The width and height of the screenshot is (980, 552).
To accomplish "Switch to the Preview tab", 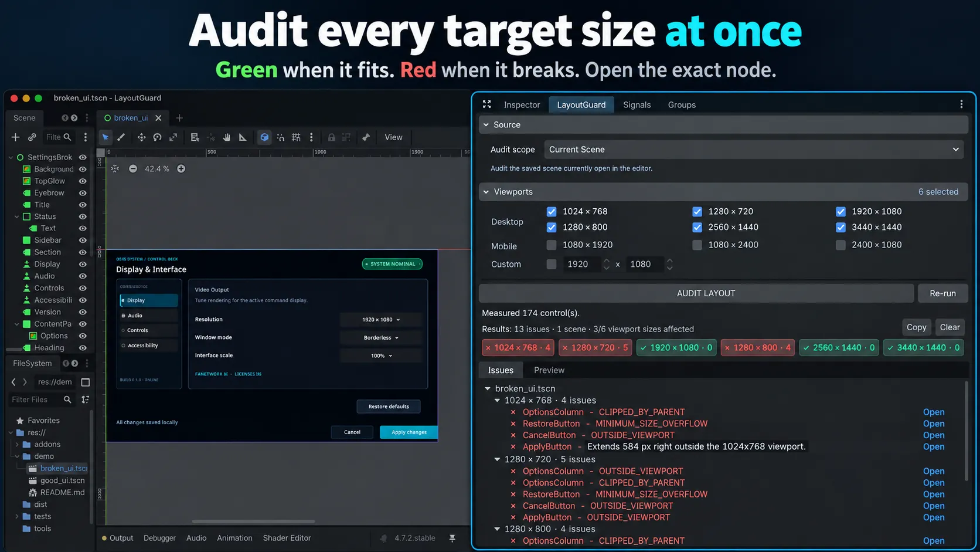I will coord(549,370).
